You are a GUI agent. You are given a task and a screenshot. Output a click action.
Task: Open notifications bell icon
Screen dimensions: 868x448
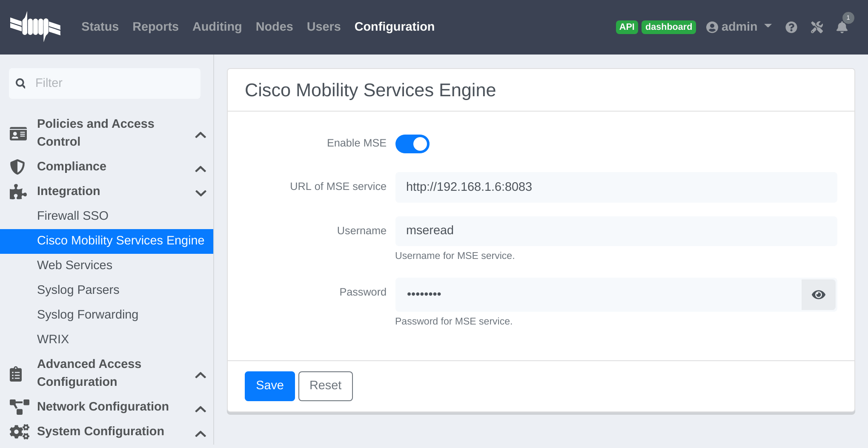pyautogui.click(x=842, y=27)
